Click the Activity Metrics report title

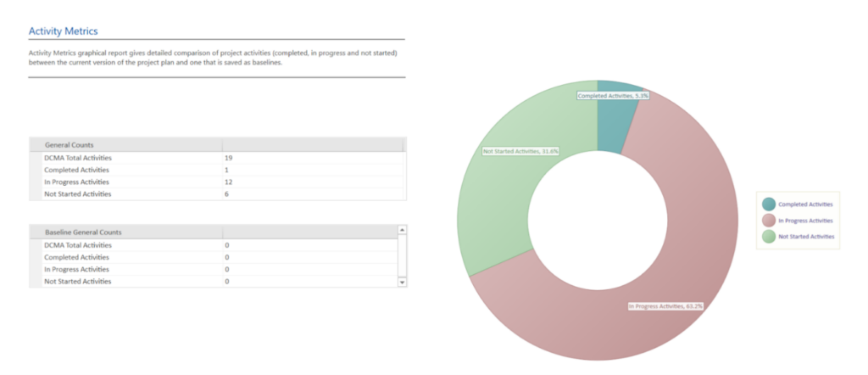[x=63, y=31]
